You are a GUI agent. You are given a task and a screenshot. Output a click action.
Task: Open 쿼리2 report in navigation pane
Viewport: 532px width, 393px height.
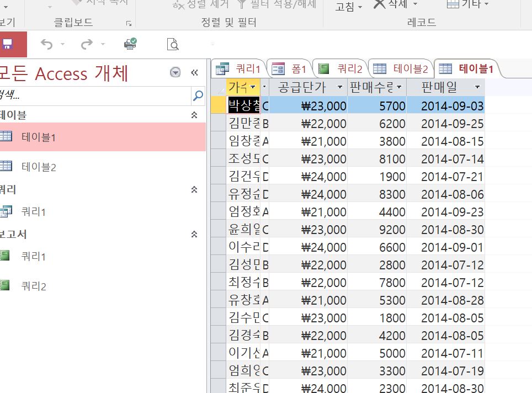(x=33, y=286)
